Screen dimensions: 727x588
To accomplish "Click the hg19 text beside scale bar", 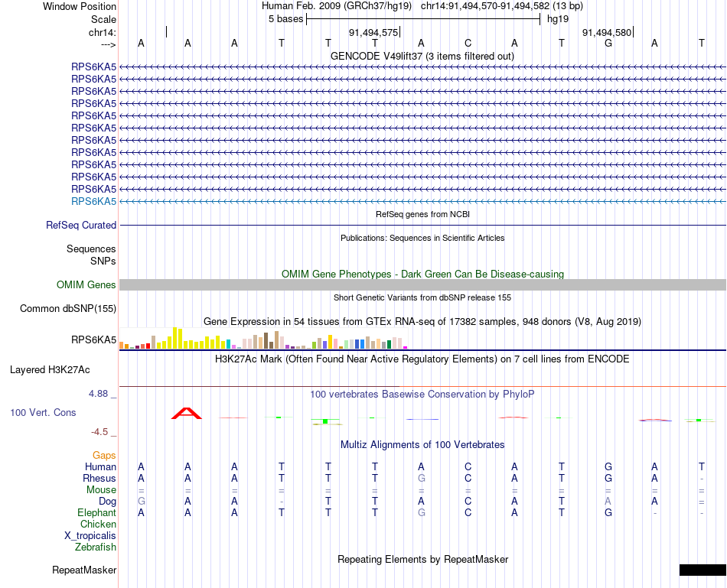I will coord(558,19).
